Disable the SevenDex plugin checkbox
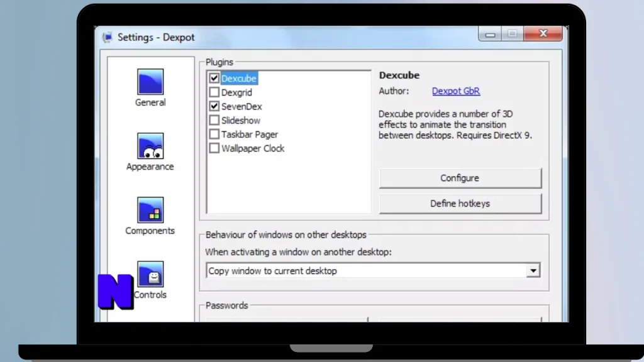 (x=214, y=106)
